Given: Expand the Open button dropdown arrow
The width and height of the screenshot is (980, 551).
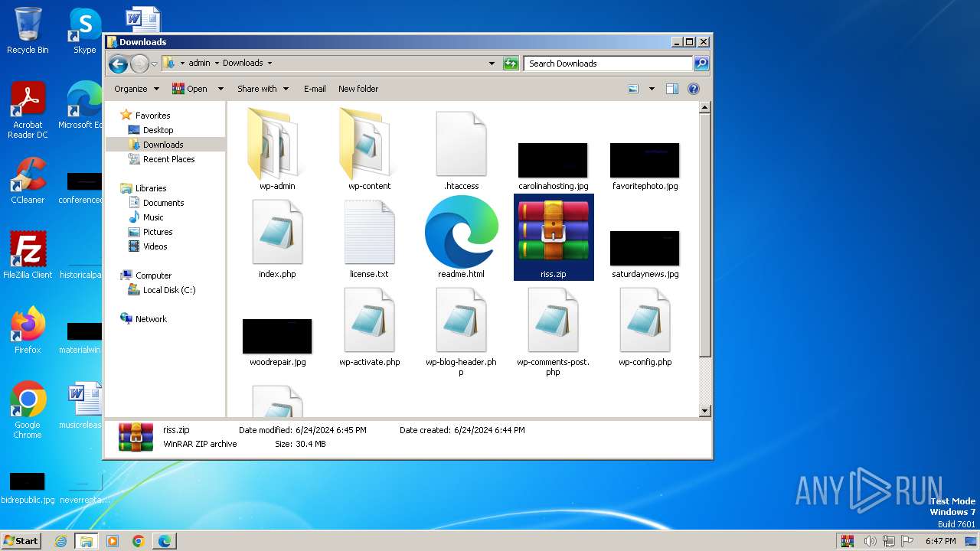Looking at the screenshot, I should (220, 89).
